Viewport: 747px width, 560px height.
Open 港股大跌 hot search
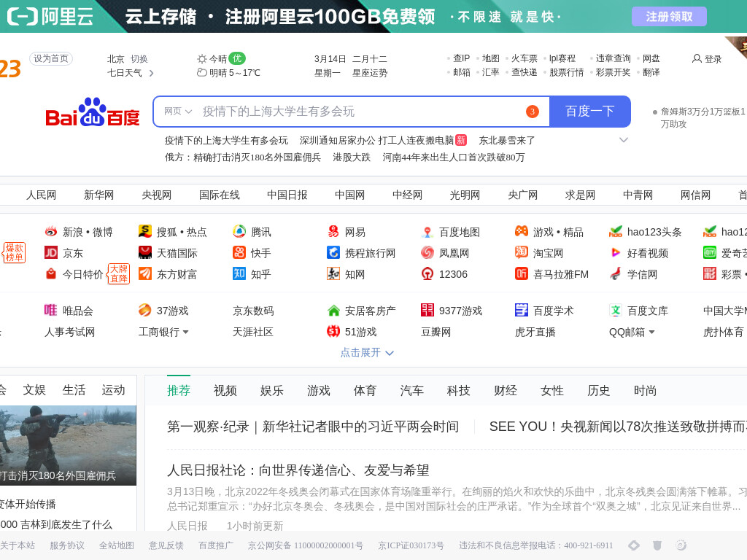352,157
